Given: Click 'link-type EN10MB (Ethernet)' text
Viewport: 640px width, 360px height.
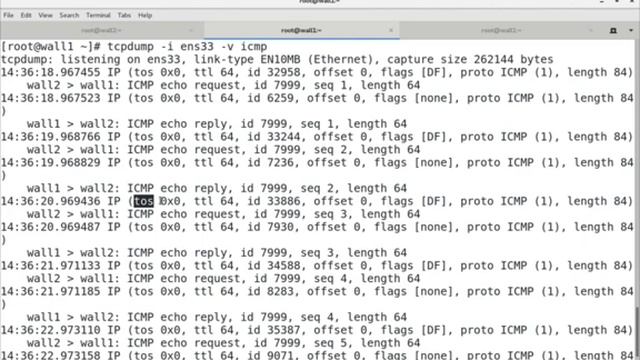Looking at the screenshot, I should click(285, 60).
